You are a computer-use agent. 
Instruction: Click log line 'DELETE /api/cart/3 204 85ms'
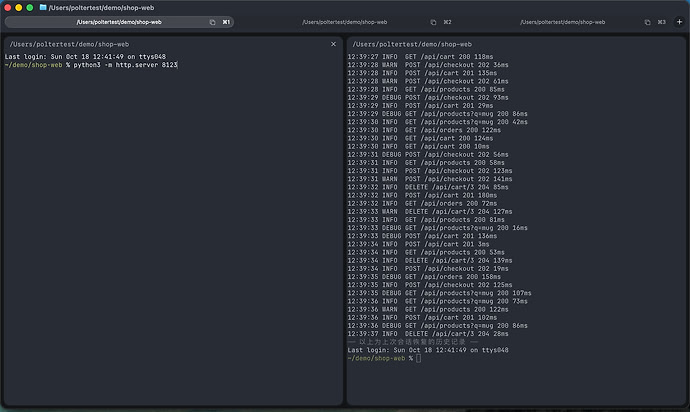[428, 187]
